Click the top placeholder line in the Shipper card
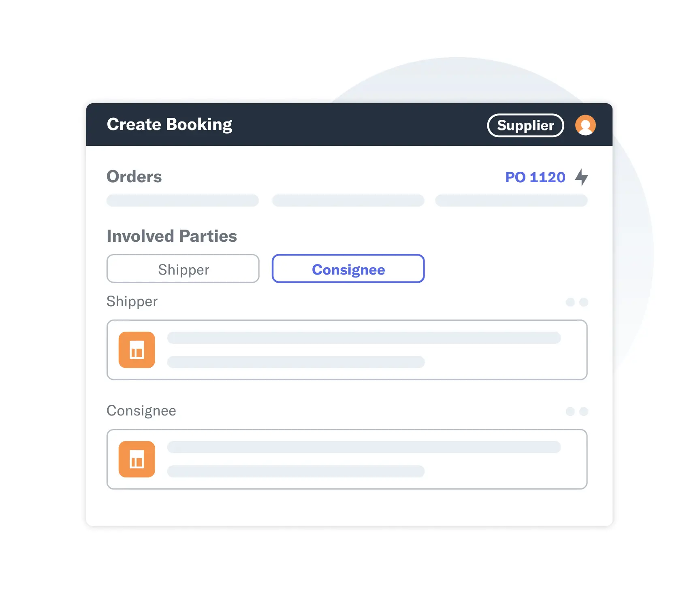 click(x=364, y=338)
